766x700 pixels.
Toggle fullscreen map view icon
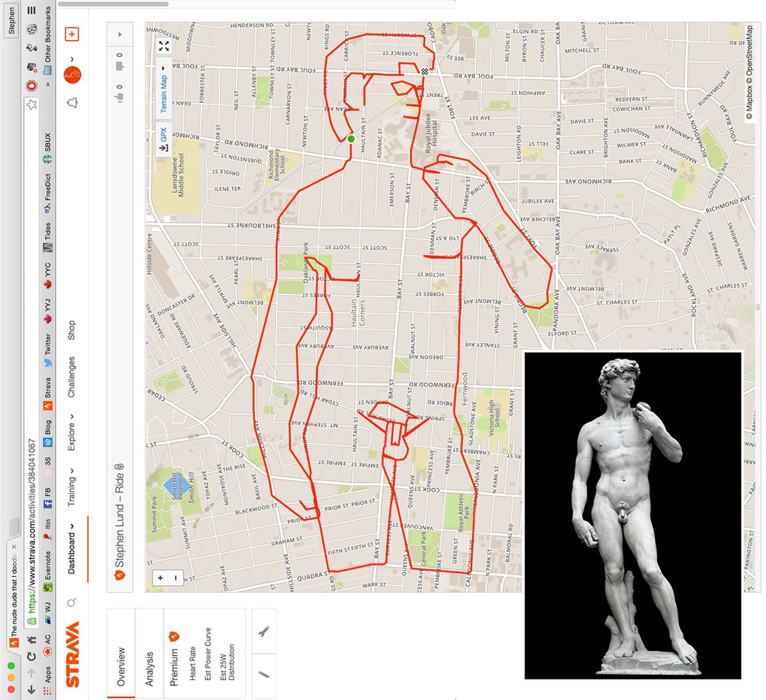[164, 46]
